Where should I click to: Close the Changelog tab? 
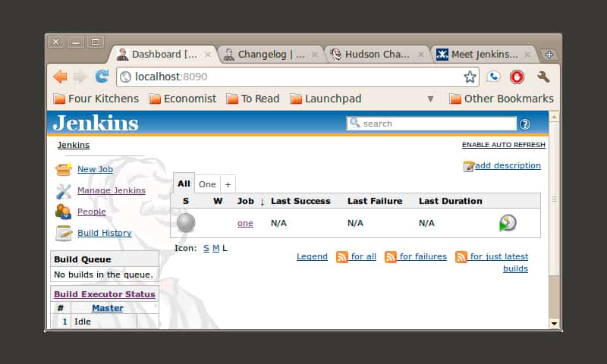pos(315,55)
